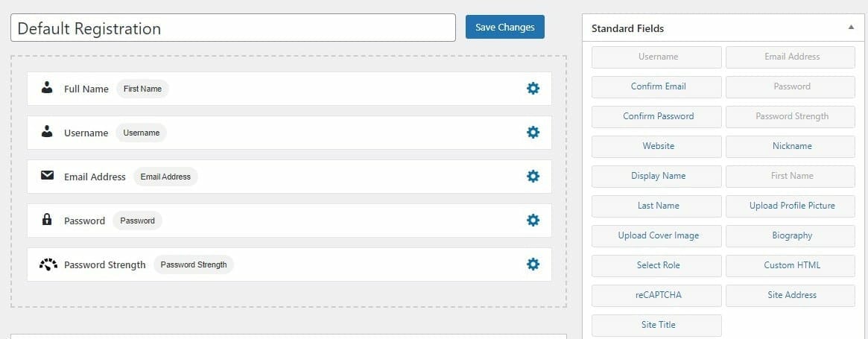Click Save Changes button
This screenshot has width=868, height=339.
coord(505,27)
